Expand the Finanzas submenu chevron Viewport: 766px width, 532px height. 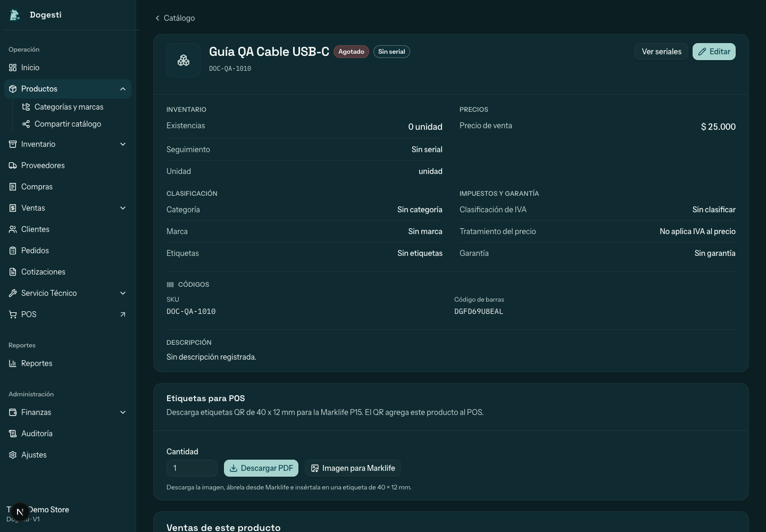coord(123,412)
